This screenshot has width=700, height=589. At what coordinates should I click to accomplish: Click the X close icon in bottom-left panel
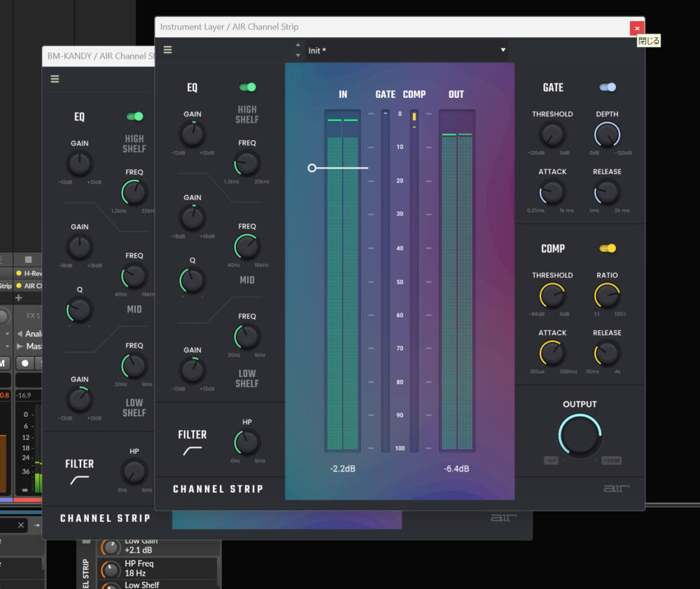tap(20, 525)
